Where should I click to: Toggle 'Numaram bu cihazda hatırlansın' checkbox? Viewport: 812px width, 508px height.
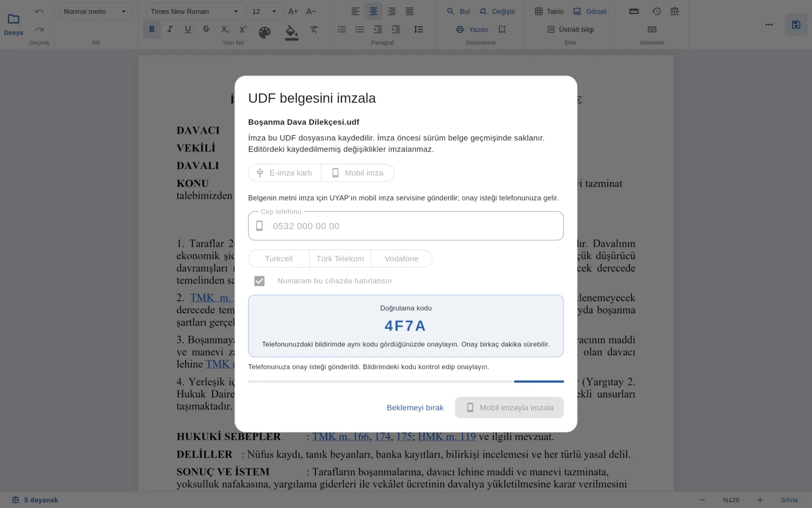pyautogui.click(x=259, y=281)
